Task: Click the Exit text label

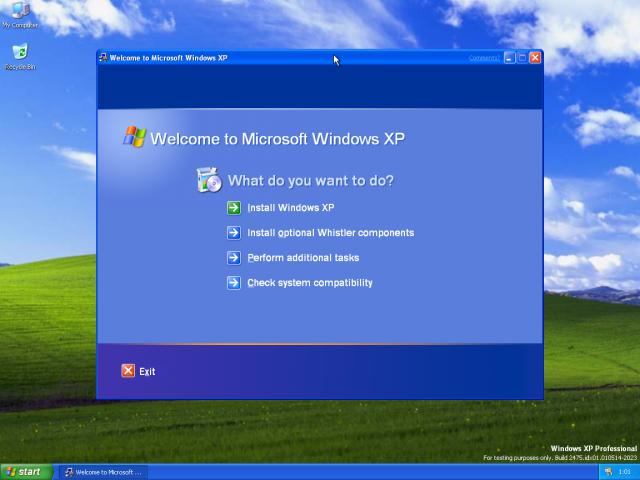Action: click(x=147, y=371)
